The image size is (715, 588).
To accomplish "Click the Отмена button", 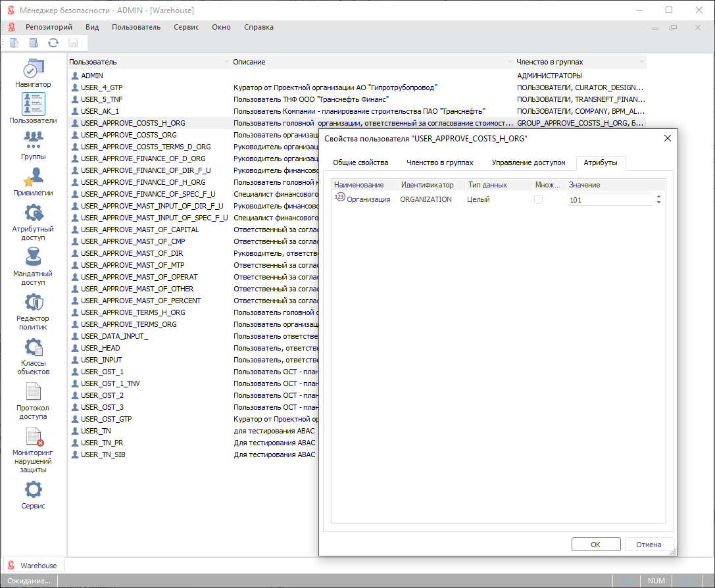I will (649, 544).
